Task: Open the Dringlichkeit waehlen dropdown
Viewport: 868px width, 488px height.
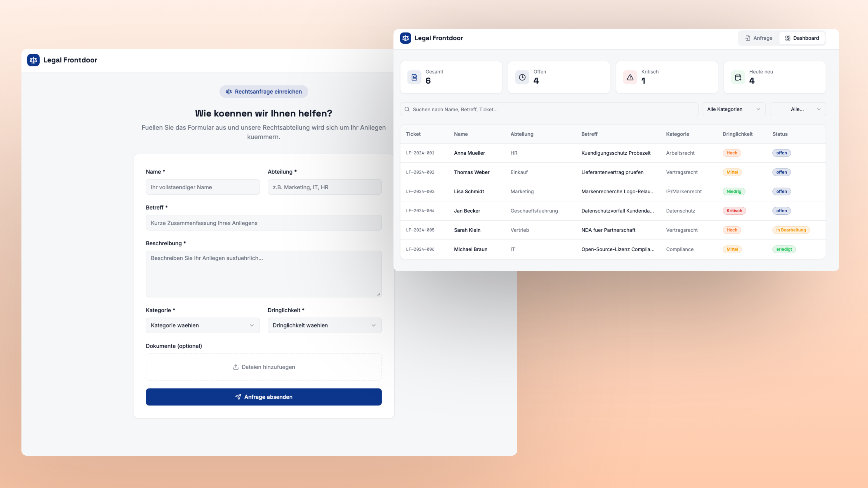Action: pyautogui.click(x=325, y=325)
